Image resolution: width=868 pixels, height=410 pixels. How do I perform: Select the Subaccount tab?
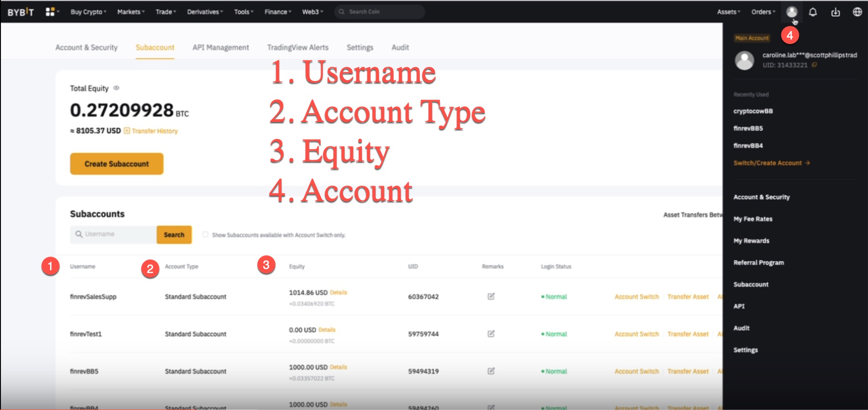pos(155,47)
